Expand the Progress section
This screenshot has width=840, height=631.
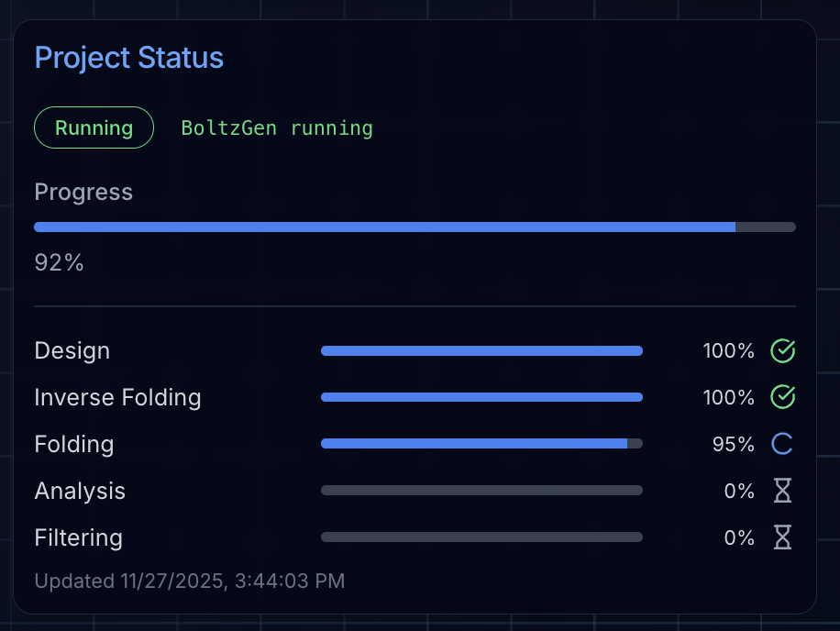(x=83, y=192)
